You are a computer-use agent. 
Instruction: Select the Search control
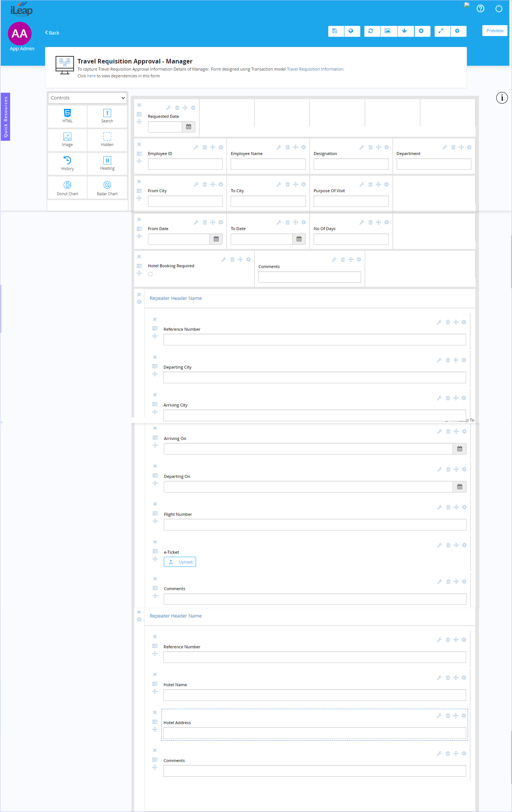[x=107, y=116]
